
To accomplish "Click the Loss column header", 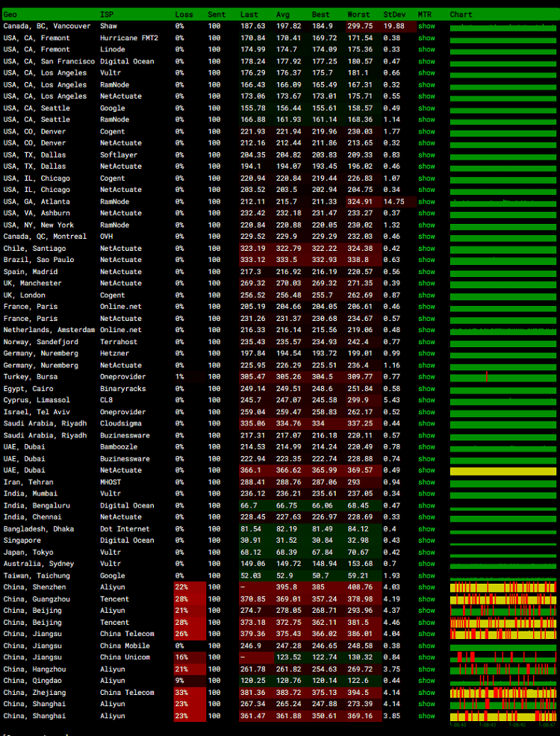I will pyautogui.click(x=184, y=14).
